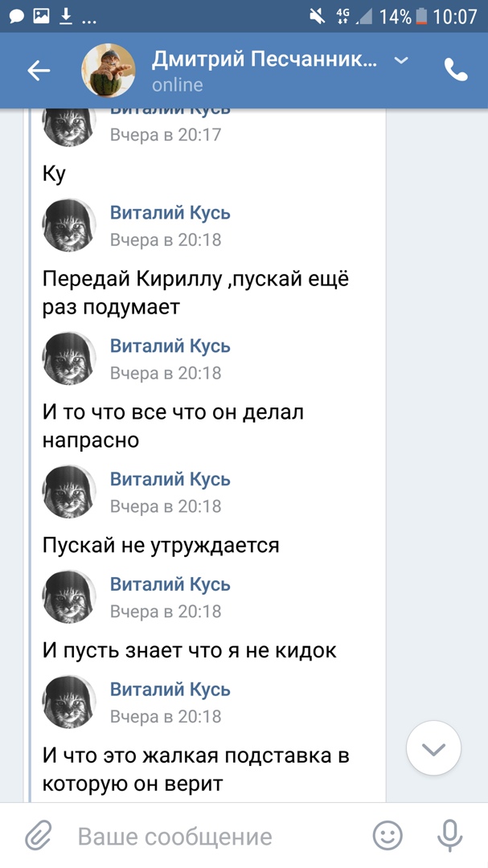Open Дмитрий Песчанник profile avatar in header
Screen dimensions: 488x868
point(109,71)
